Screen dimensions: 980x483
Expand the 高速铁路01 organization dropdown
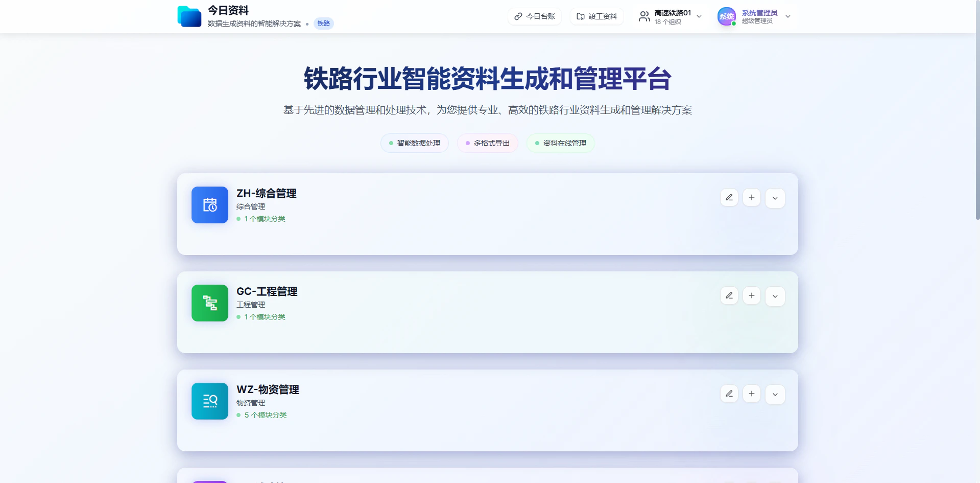tap(699, 16)
